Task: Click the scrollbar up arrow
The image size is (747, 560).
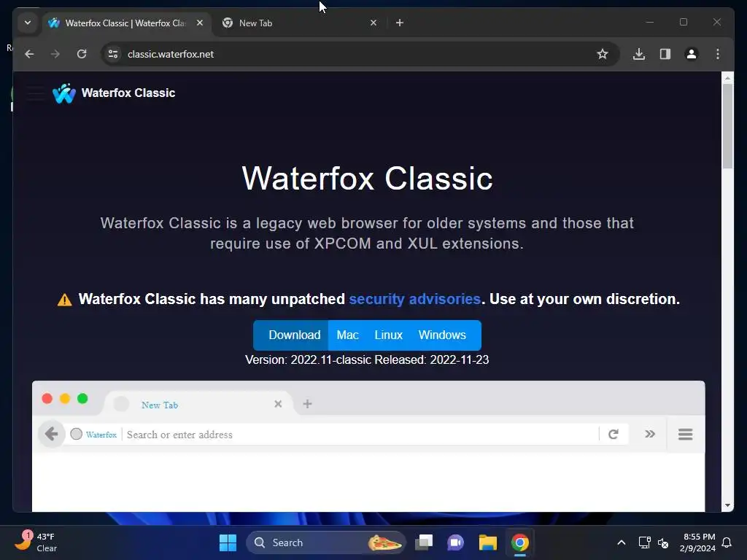Action: click(727, 77)
